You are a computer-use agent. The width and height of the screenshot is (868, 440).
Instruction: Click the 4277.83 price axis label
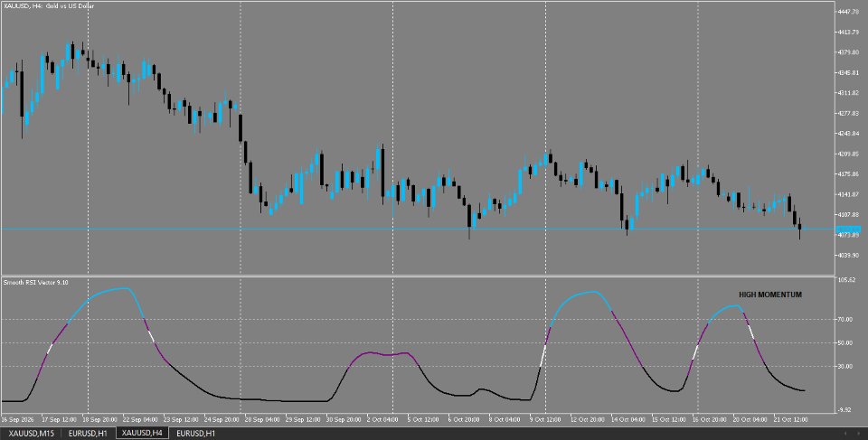[x=849, y=113]
